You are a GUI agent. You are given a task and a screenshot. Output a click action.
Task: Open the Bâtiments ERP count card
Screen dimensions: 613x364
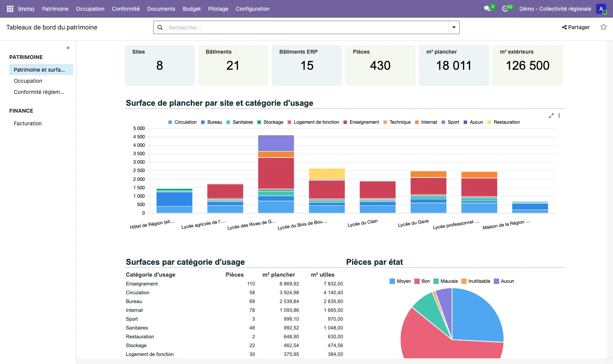tap(307, 66)
